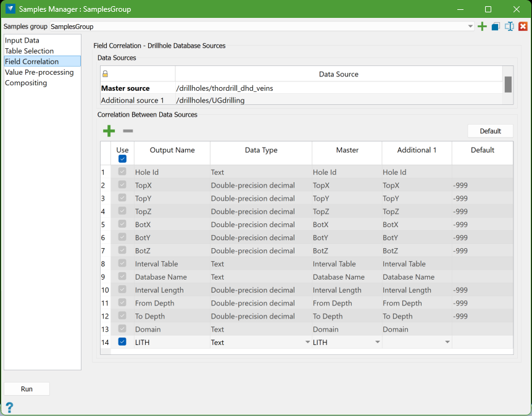
Task: Open the Master dropdown for LITH
Action: click(377, 342)
